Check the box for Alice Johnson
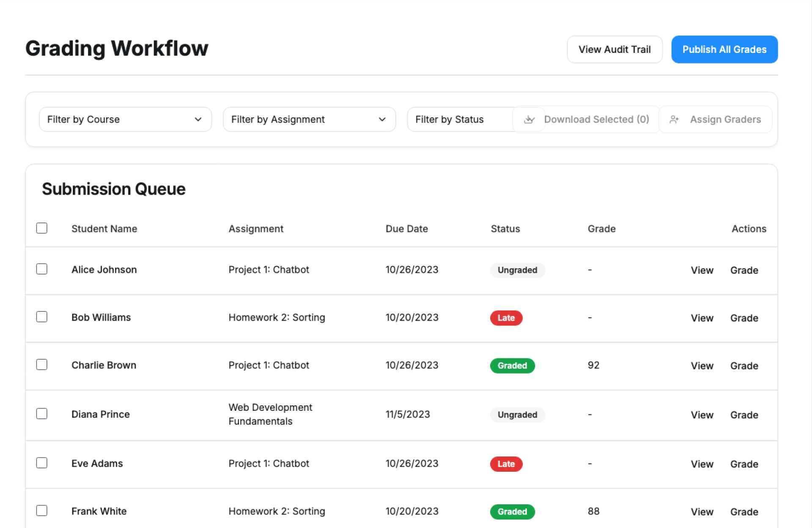 pyautogui.click(x=42, y=269)
